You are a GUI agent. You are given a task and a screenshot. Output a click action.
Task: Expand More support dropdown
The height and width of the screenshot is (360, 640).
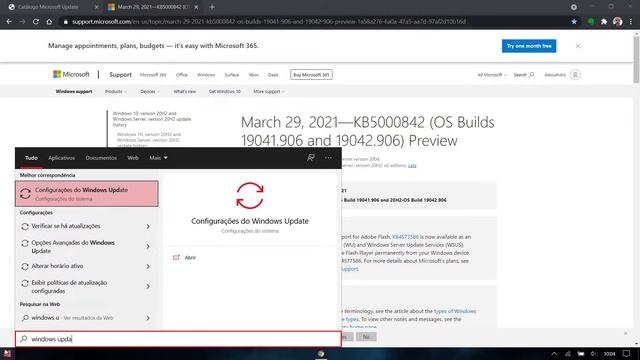point(269,91)
